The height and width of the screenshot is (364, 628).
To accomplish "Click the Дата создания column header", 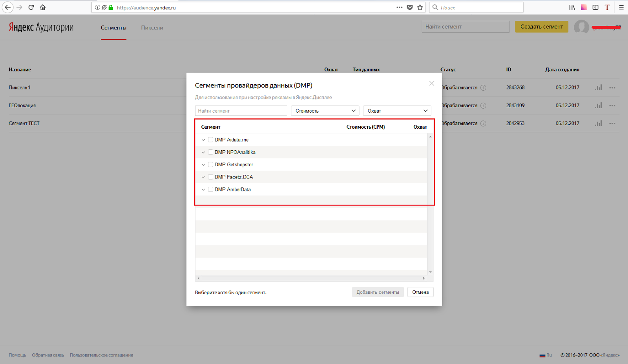I will [x=562, y=70].
